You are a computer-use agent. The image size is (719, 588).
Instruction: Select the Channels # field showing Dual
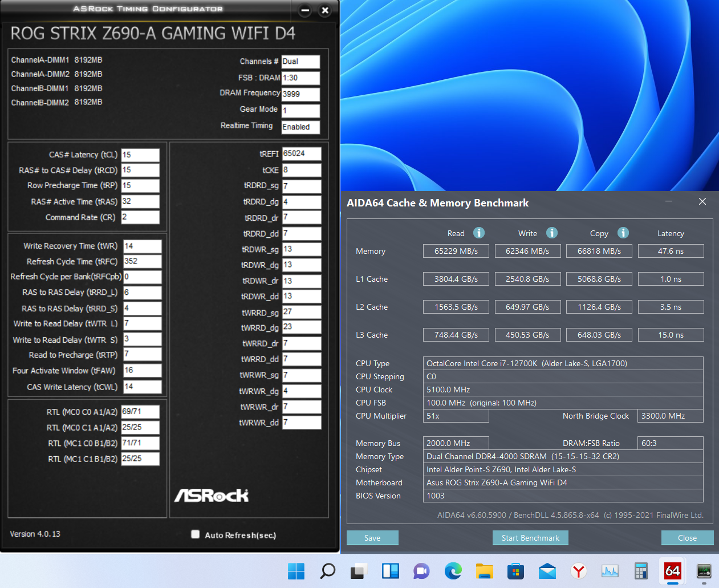coord(300,62)
